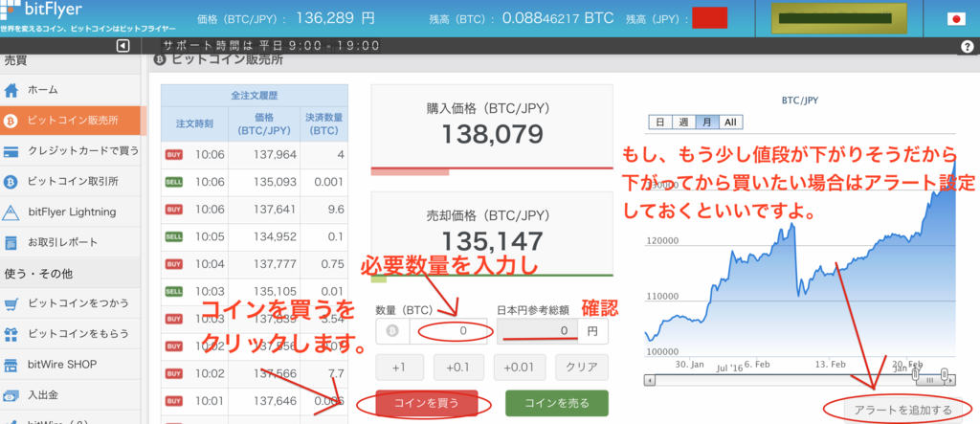This screenshot has height=424, width=980.
Task: Open ビットコインをつかう
Action: pyautogui.click(x=70, y=304)
